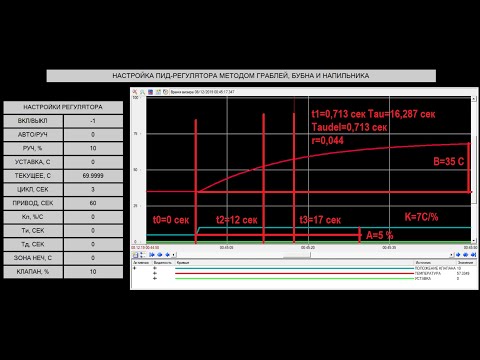Click the clock icon in trend toolbar
480x360 pixels.
click(166, 92)
